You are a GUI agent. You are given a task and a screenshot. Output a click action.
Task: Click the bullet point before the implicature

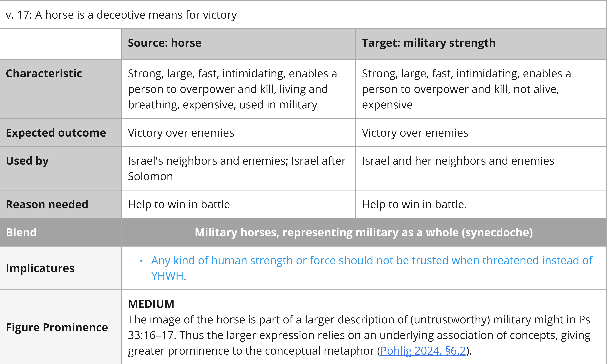[141, 261]
